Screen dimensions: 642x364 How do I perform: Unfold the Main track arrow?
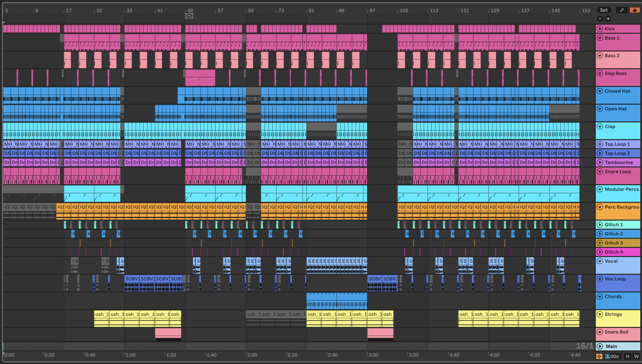tap(600, 346)
